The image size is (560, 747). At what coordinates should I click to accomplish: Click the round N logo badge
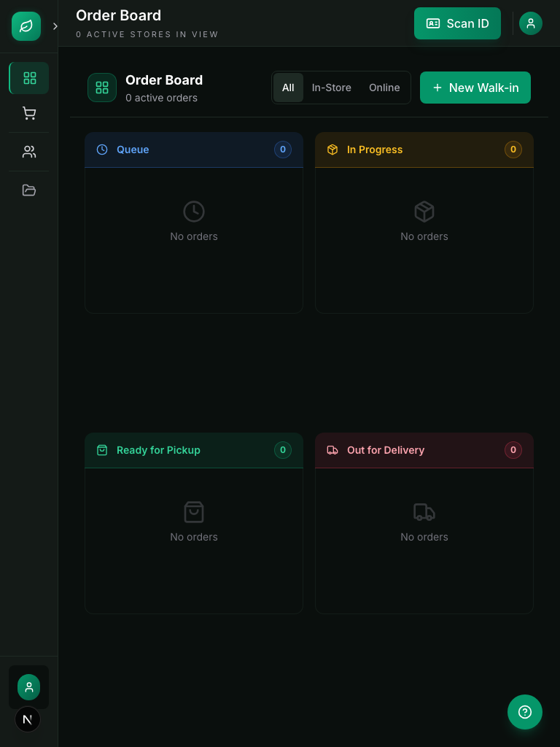[28, 719]
